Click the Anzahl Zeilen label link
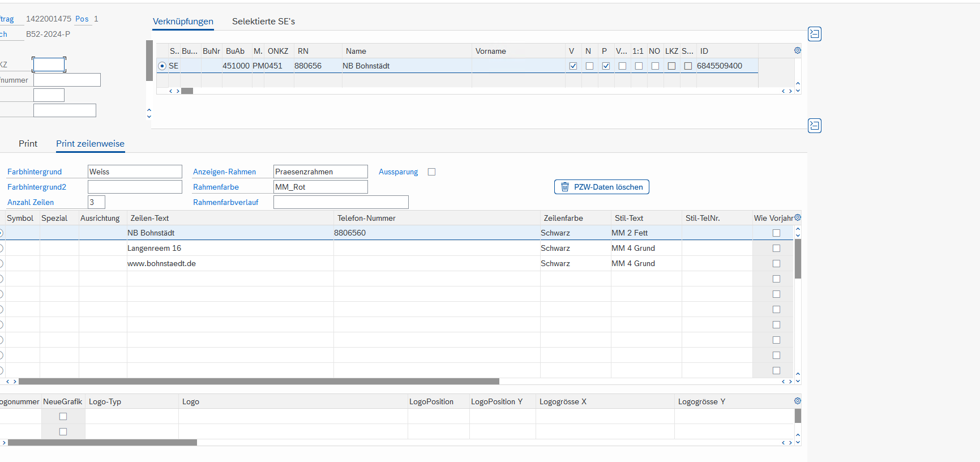The image size is (980, 462). [31, 202]
